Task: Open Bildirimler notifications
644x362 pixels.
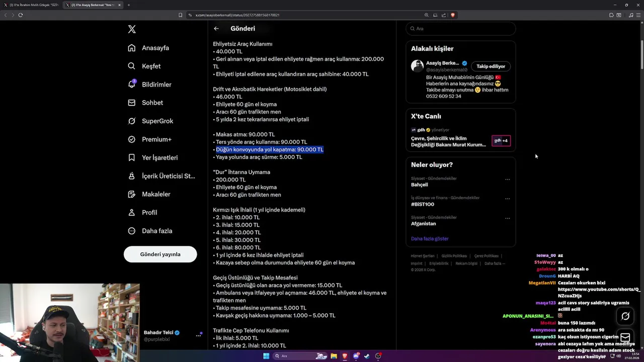Action: pos(149,84)
